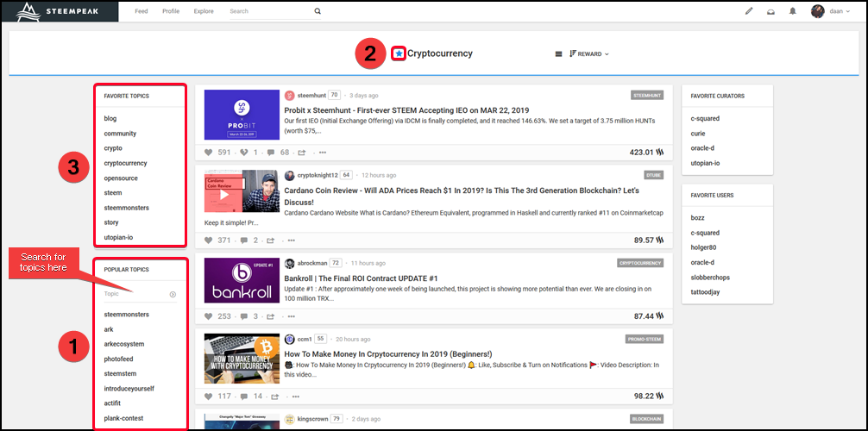Share the Bankroll ROI Contract post

tap(271, 316)
